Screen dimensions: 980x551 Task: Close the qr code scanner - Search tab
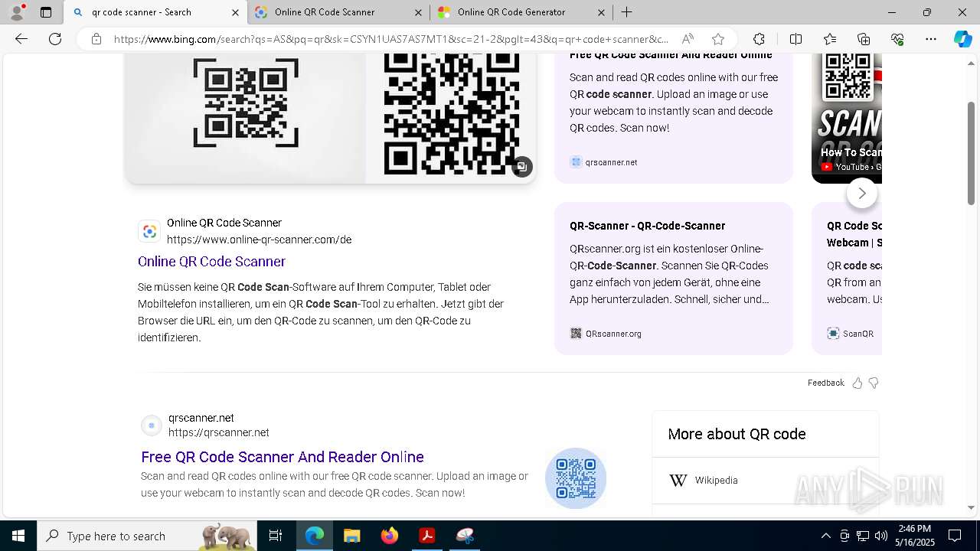coord(235,12)
